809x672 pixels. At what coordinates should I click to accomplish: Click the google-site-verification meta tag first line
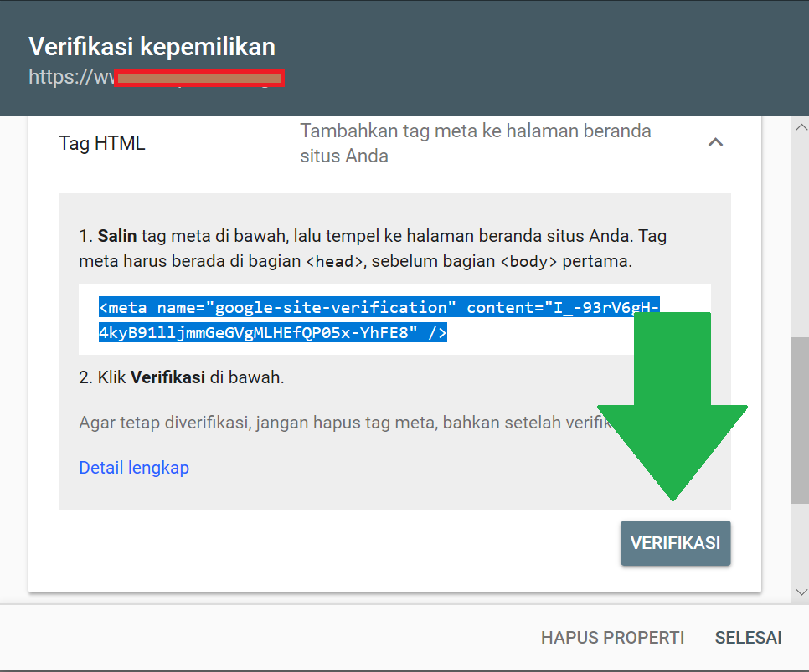click(377, 308)
